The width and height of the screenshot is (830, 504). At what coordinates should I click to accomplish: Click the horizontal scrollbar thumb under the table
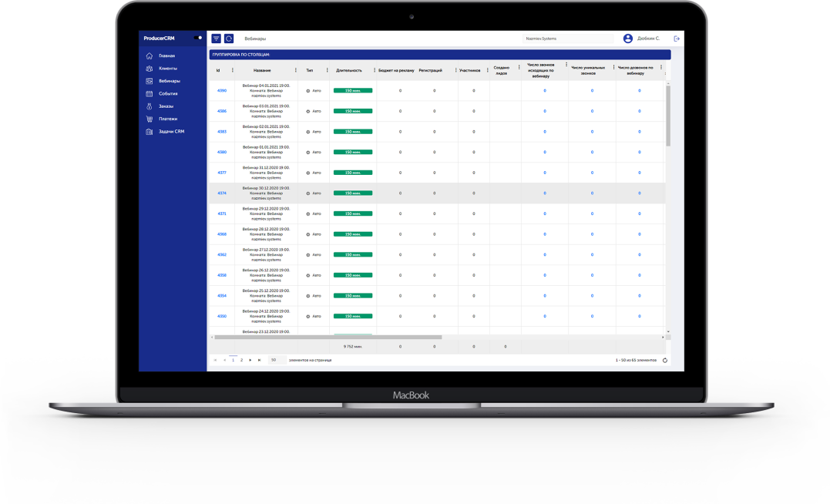click(x=328, y=338)
